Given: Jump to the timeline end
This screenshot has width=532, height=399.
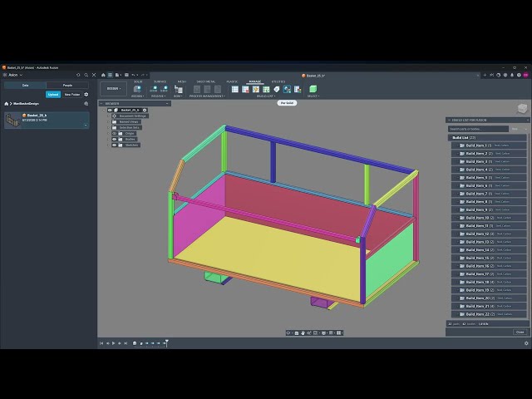Looking at the screenshot, I should coord(126,343).
